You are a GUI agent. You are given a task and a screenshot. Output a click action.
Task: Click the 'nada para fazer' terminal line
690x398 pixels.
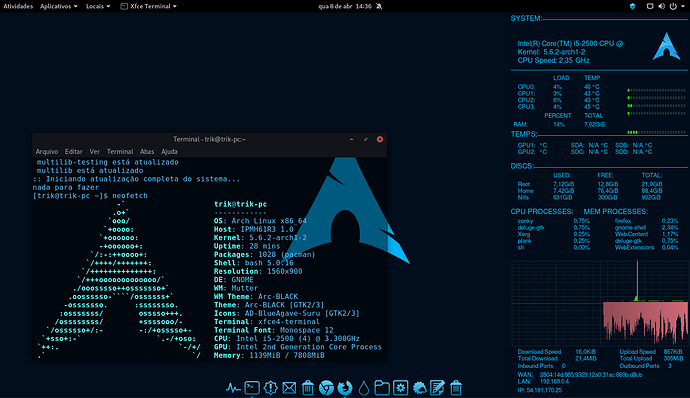(x=66, y=187)
